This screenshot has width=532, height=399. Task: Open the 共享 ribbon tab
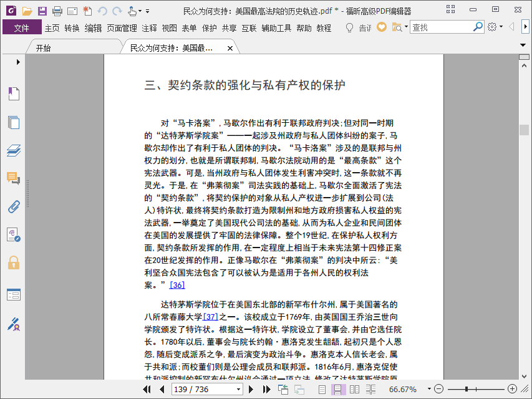pyautogui.click(x=229, y=28)
